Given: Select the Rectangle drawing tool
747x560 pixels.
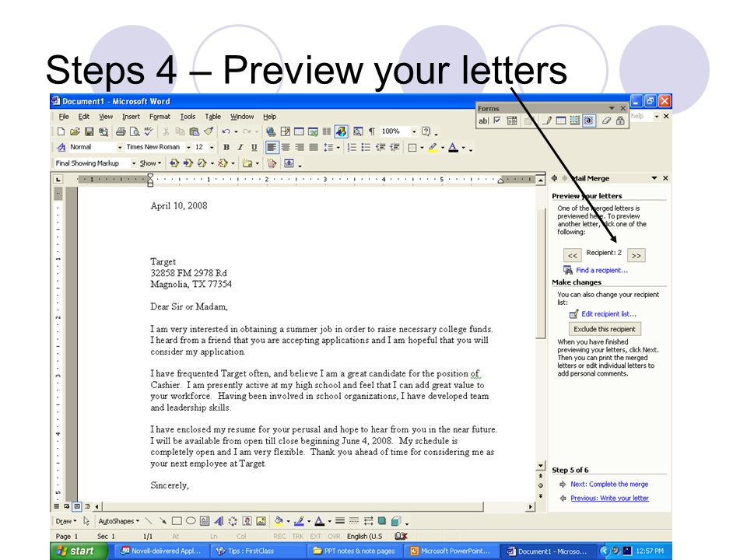Looking at the screenshot, I should [177, 521].
